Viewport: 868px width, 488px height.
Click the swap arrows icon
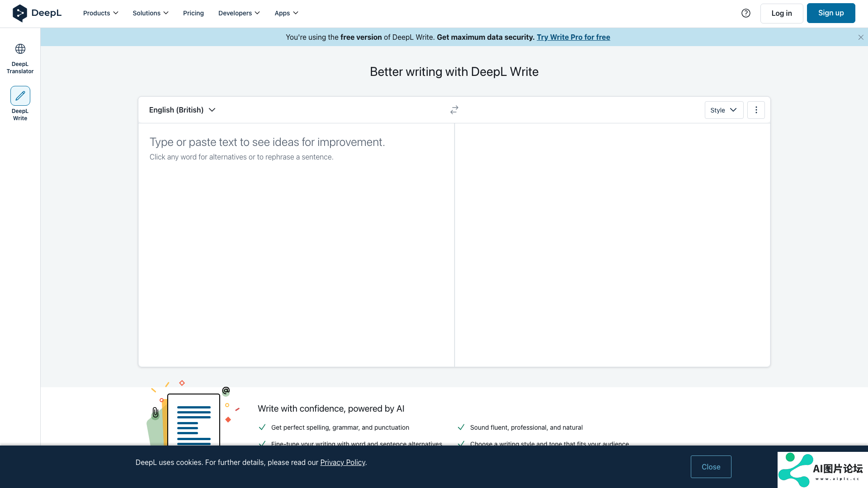pos(454,110)
